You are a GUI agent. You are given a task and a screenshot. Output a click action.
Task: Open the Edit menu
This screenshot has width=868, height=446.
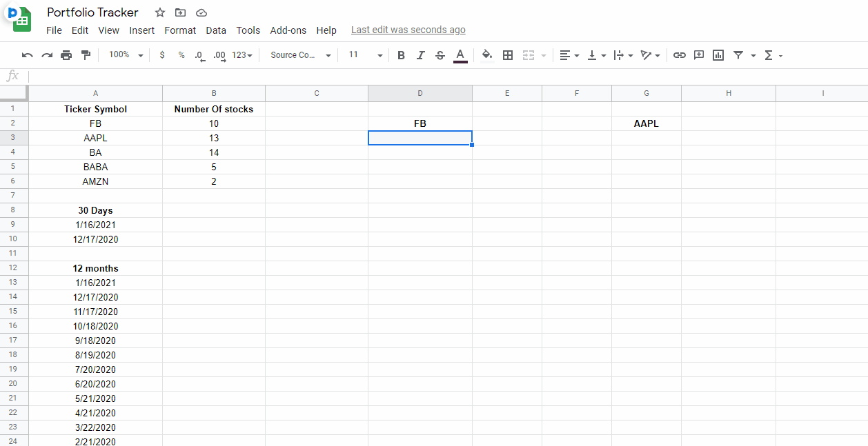(80, 30)
